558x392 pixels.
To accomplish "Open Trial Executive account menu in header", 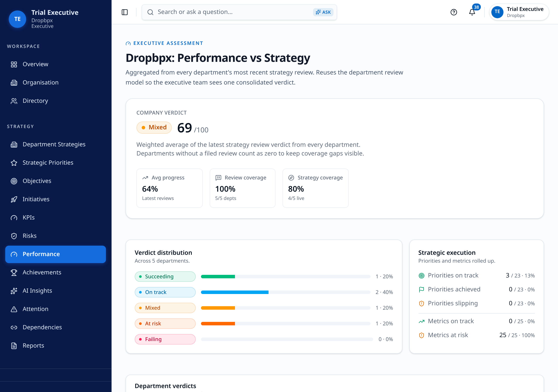I will click(519, 12).
